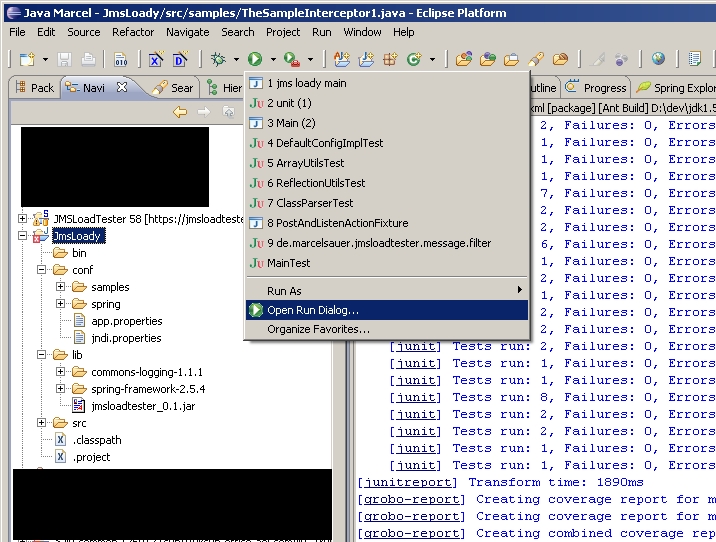This screenshot has width=716, height=542.
Task: Click the Debug bug icon
Action: click(218, 59)
